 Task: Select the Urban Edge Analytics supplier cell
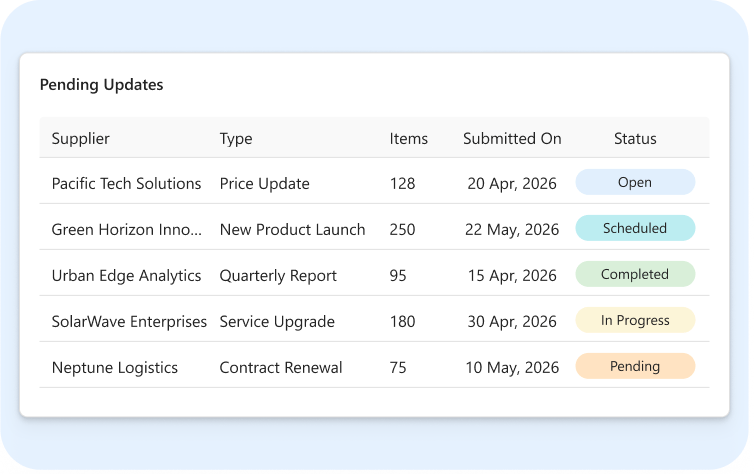coord(126,276)
